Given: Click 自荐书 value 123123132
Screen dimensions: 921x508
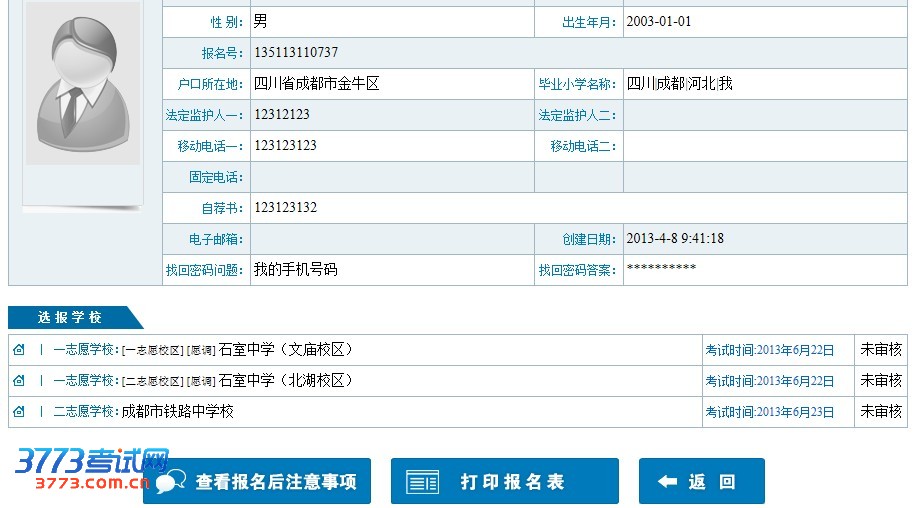Looking at the screenshot, I should 286,208.
